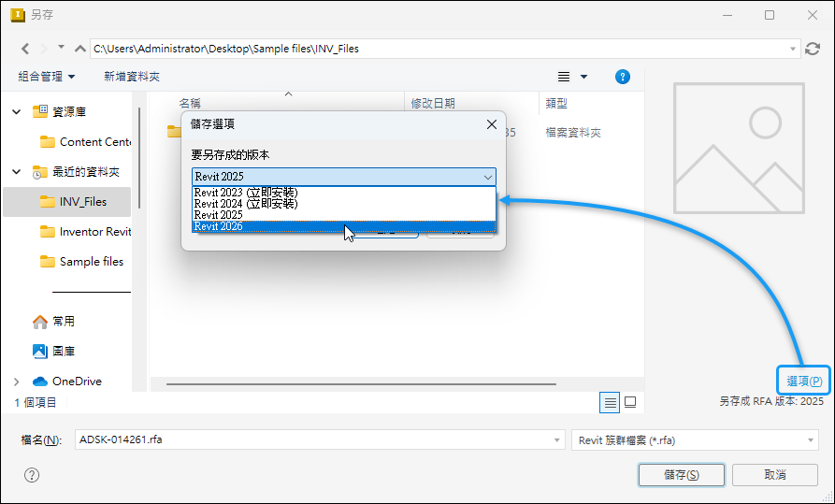Click the 檔案資料夾 type cell
This screenshot has height=504, width=835.
[573, 133]
